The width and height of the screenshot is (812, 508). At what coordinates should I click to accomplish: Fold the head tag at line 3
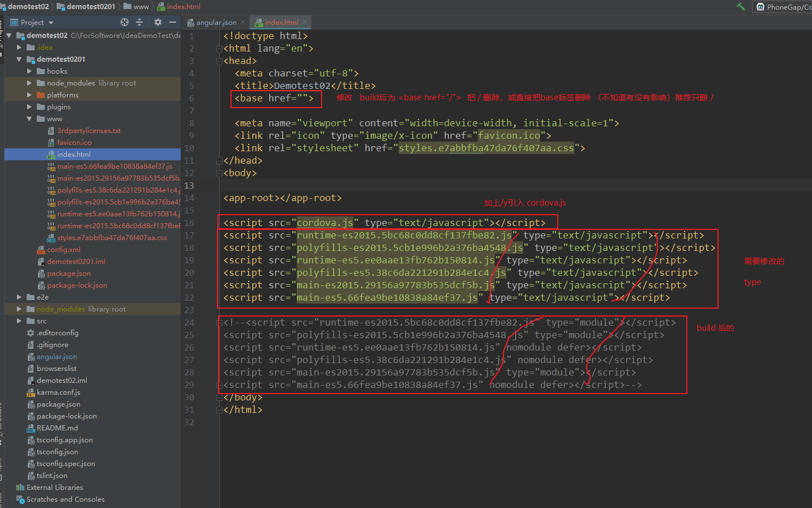[219, 61]
